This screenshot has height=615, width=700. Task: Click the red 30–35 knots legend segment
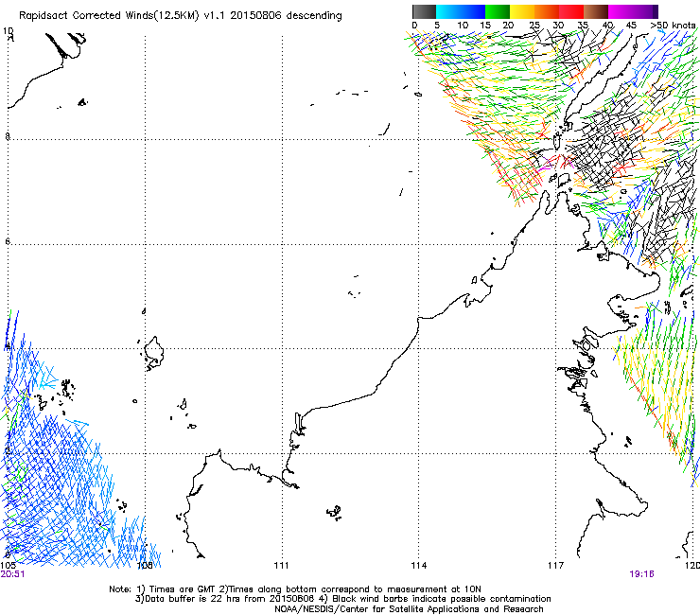(x=571, y=11)
